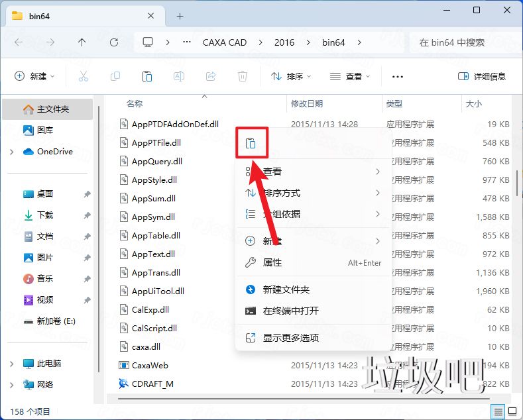Click the toolbar paste icon
Image resolution: width=523 pixels, height=420 pixels.
147,76
